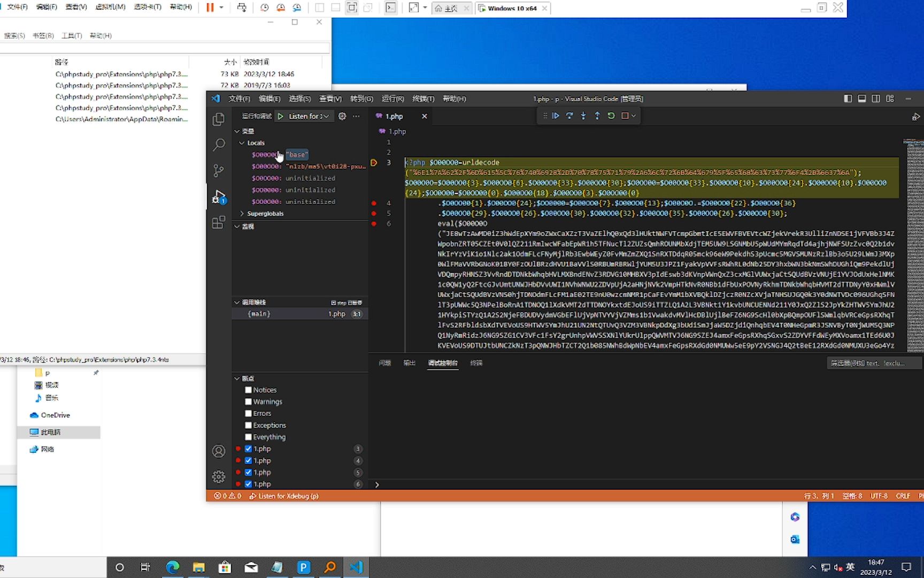This screenshot has width=924, height=578.
Task: Disable the 1.php line 5 breakpoint checkbox
Action: [248, 473]
